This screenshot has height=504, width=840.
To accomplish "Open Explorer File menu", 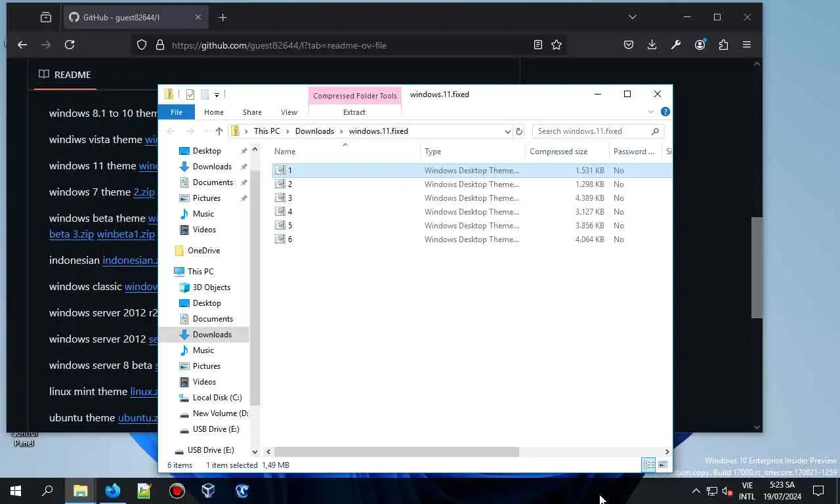I will [177, 112].
